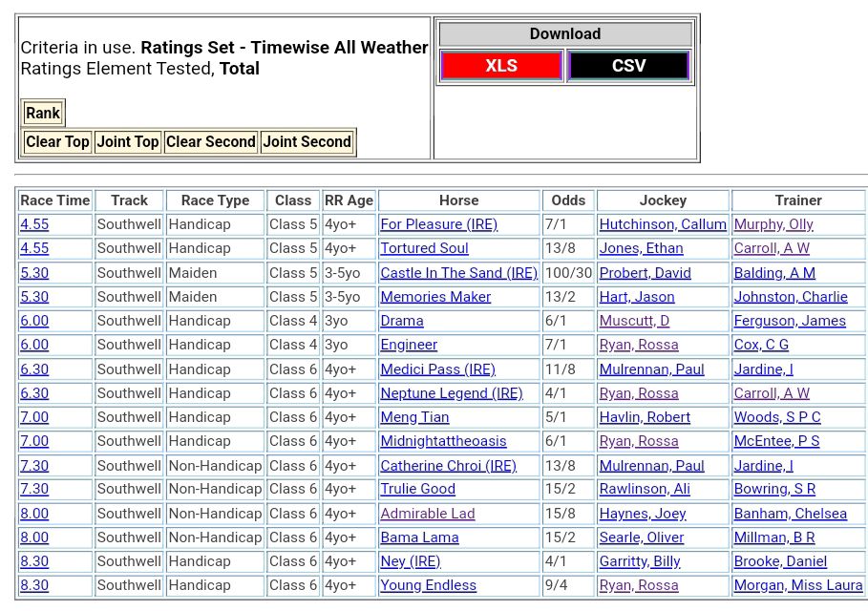View the Admirable Lad horse link
Image resolution: width=868 pixels, height=611 pixels.
427,514
